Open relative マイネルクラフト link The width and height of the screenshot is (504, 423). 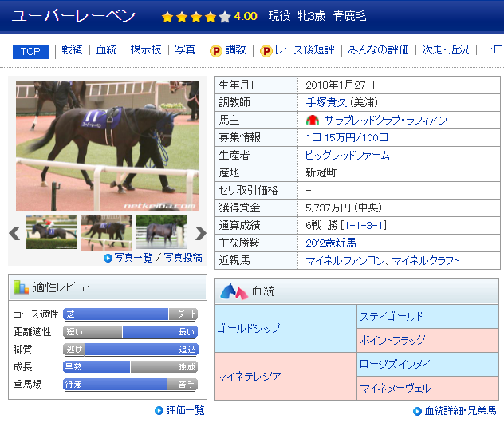click(x=425, y=260)
